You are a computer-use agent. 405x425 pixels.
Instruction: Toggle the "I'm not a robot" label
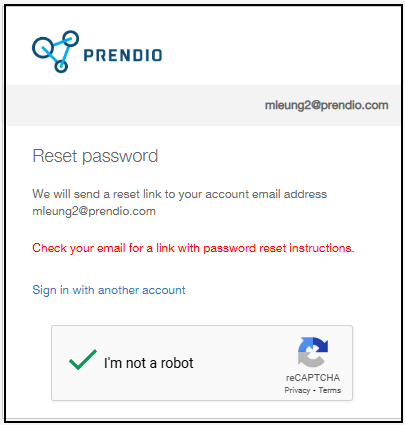click(149, 363)
